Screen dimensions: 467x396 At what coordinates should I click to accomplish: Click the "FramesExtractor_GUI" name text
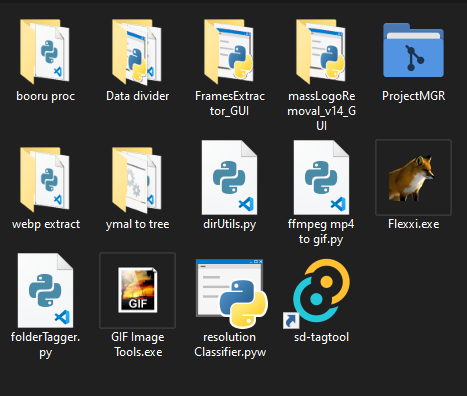[230, 103]
